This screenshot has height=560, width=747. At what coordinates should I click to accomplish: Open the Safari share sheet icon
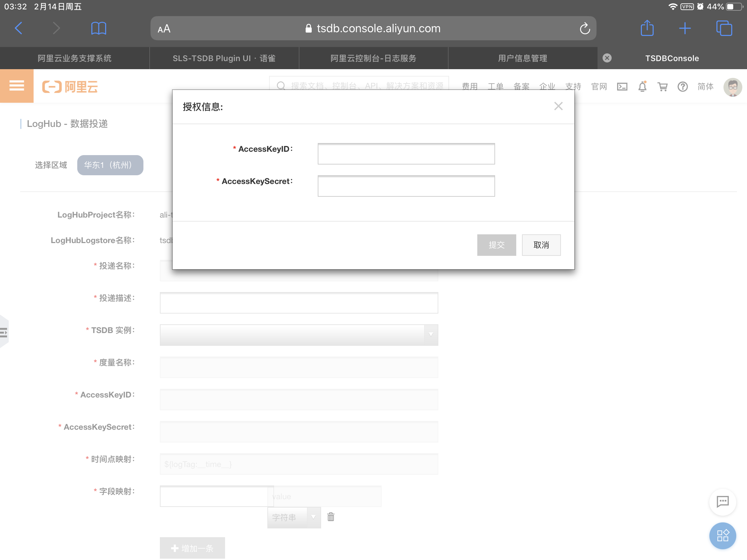coord(647,28)
